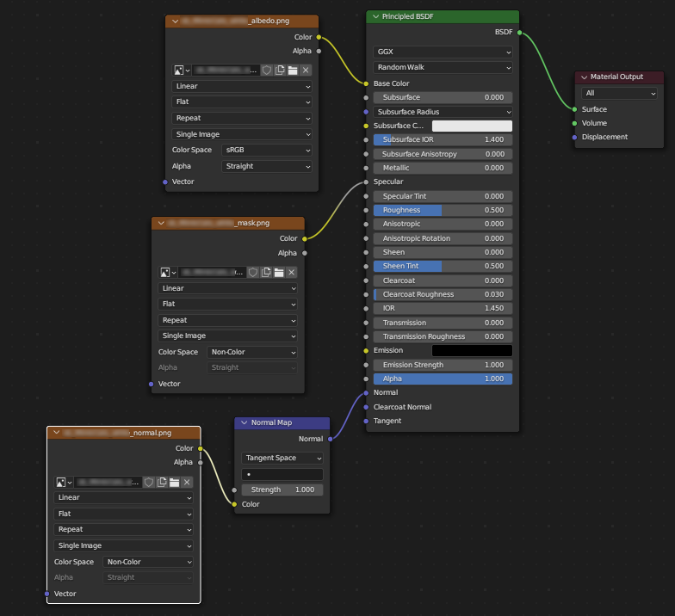Toggle fake user shield on normal image
The image size is (675, 616).
149,483
